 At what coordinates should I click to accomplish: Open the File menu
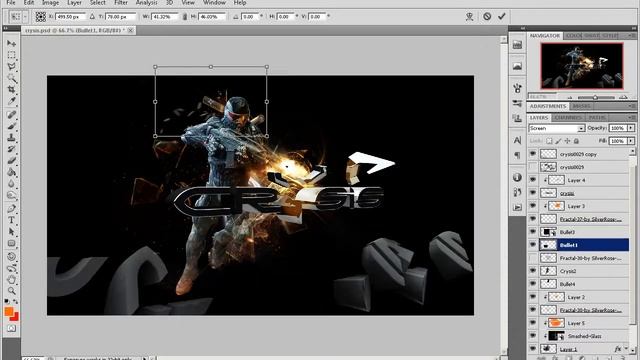point(11,3)
